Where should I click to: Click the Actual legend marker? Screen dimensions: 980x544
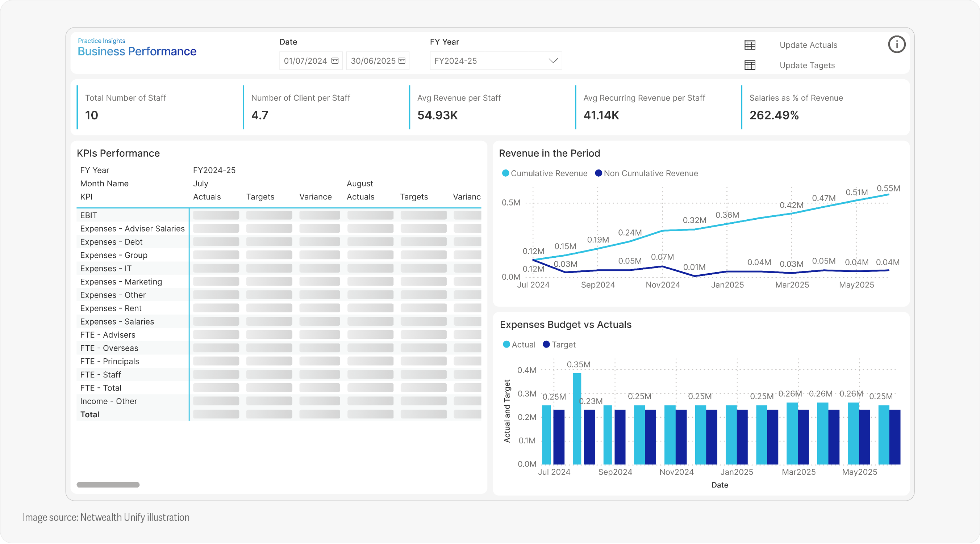pos(506,345)
